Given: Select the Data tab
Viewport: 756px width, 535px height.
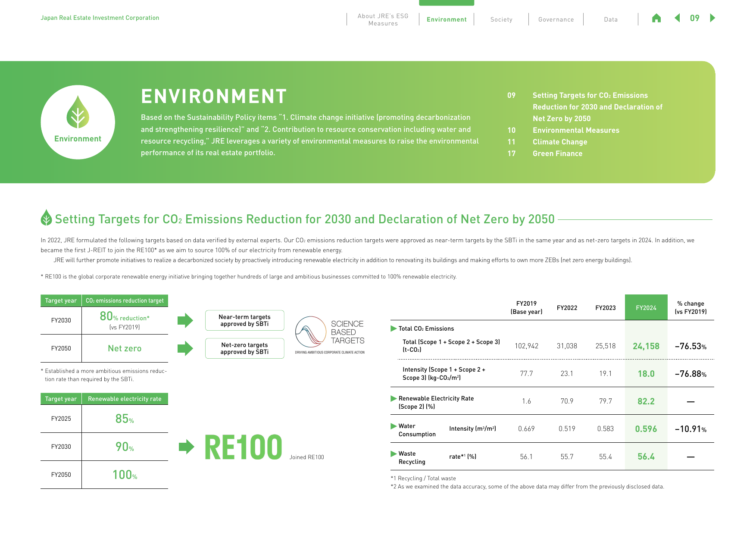Looking at the screenshot, I should point(611,19).
